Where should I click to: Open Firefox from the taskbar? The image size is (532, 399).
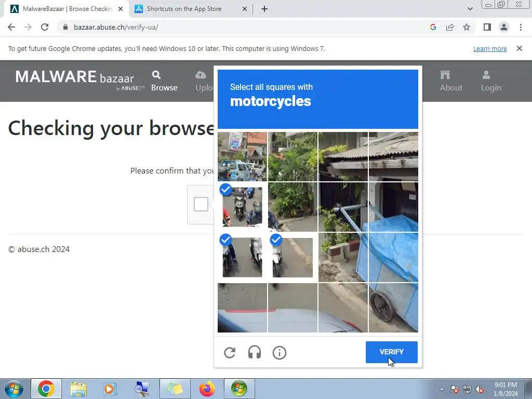tap(207, 389)
